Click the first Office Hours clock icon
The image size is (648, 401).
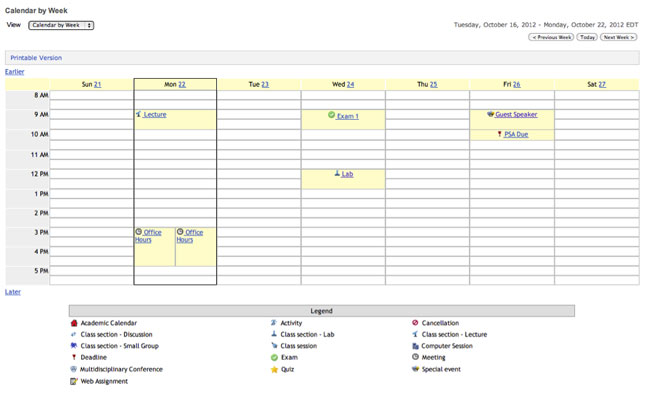pyautogui.click(x=139, y=232)
